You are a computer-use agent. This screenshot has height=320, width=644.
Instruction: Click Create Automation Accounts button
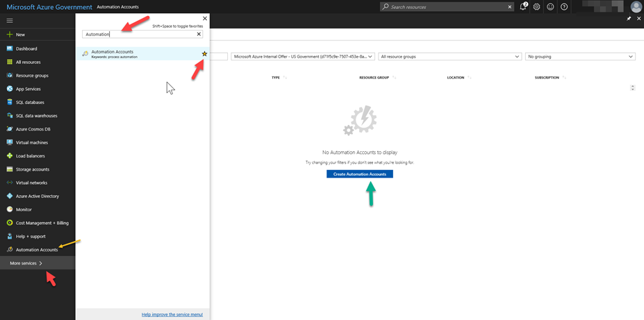tap(360, 174)
